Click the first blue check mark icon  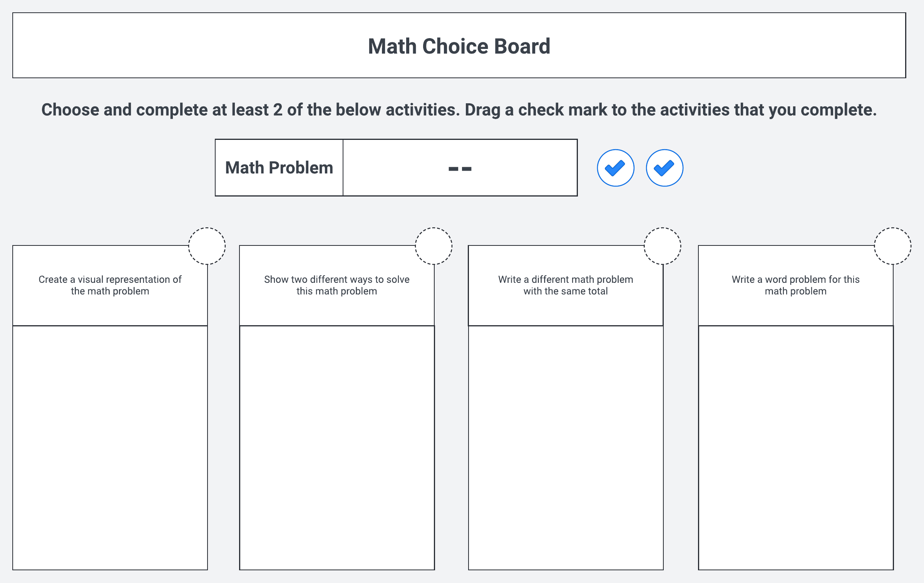click(615, 168)
